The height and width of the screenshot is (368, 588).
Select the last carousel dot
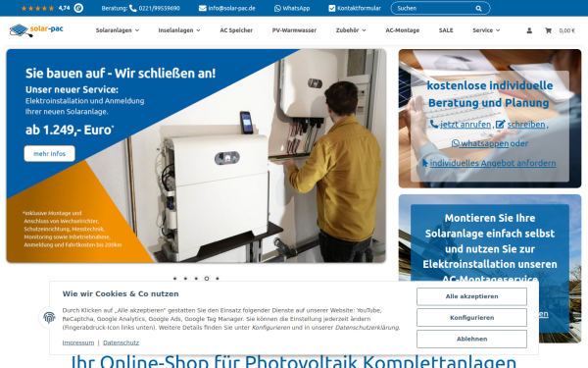click(218, 279)
